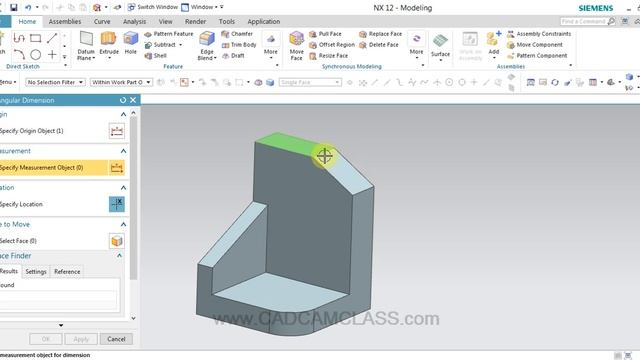Image resolution: width=640 pixels, height=360 pixels.
Task: Switch to the Application ribbon tab
Action: coord(263,21)
